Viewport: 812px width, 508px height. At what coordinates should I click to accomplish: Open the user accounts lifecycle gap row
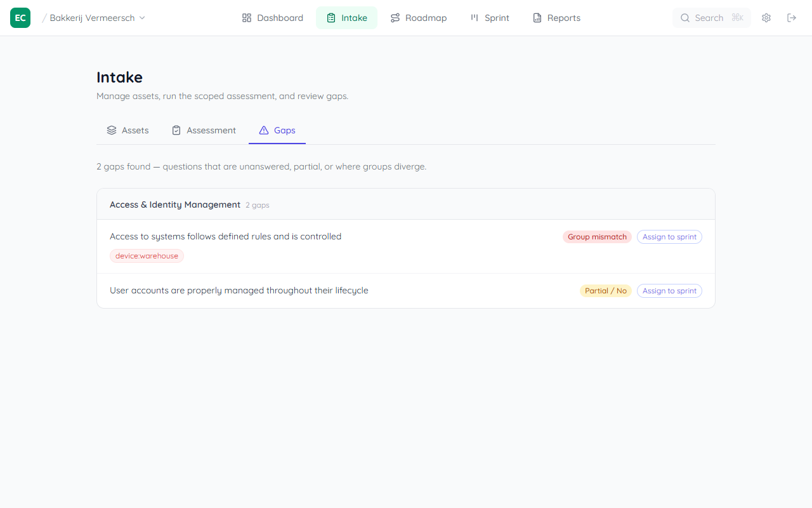[239, 290]
